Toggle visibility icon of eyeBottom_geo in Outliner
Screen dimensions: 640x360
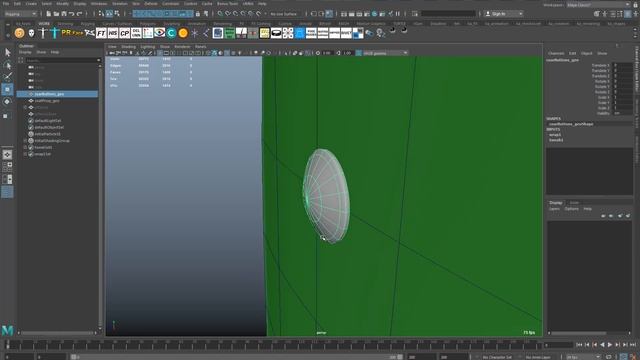pos(31,94)
